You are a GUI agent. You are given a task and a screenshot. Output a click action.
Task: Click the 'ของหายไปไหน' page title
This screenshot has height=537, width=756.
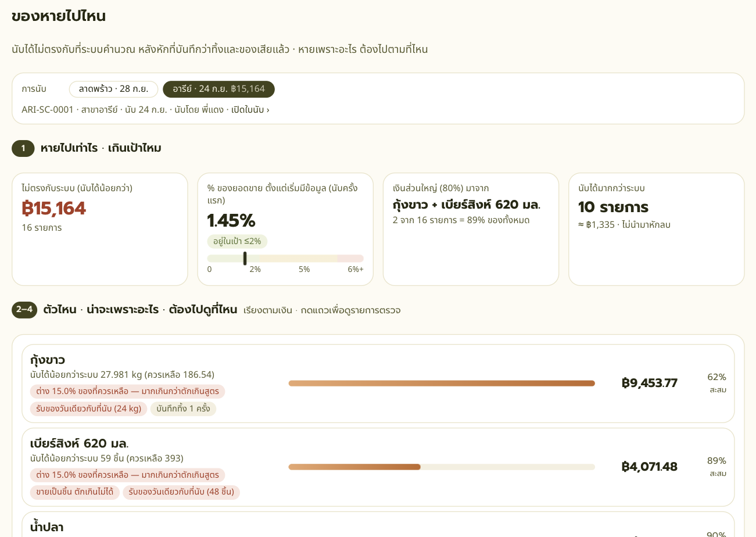(59, 16)
